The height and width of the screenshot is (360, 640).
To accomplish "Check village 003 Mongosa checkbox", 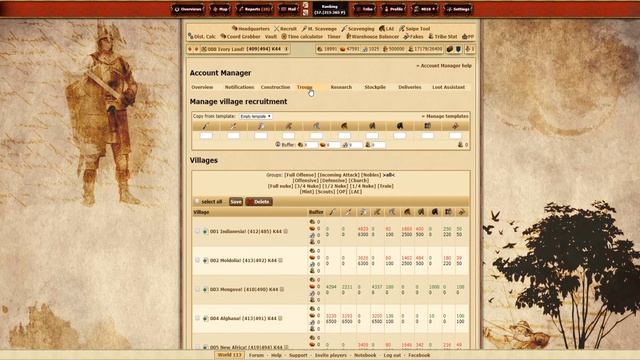I will 197,289.
